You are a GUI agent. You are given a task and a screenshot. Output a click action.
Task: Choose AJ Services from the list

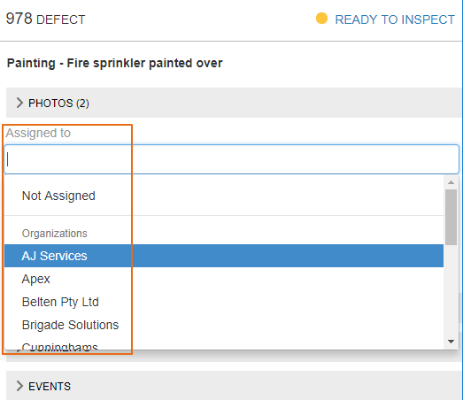(x=224, y=256)
